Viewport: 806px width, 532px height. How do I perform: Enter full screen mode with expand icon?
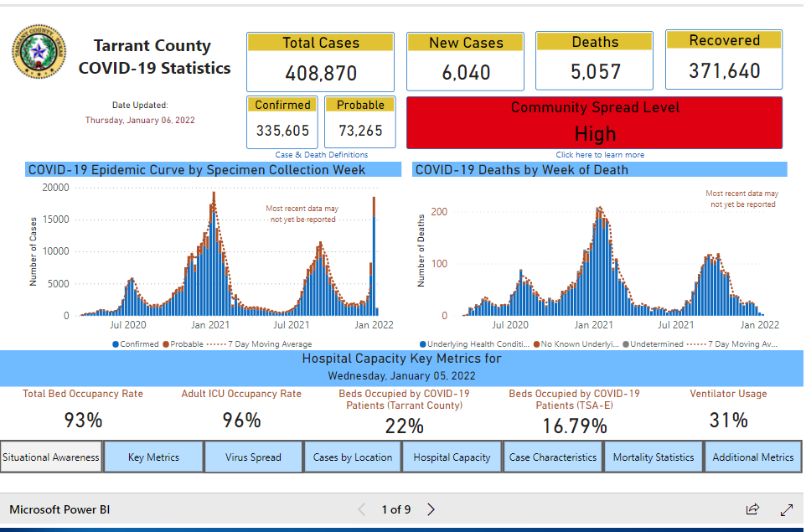(x=787, y=510)
